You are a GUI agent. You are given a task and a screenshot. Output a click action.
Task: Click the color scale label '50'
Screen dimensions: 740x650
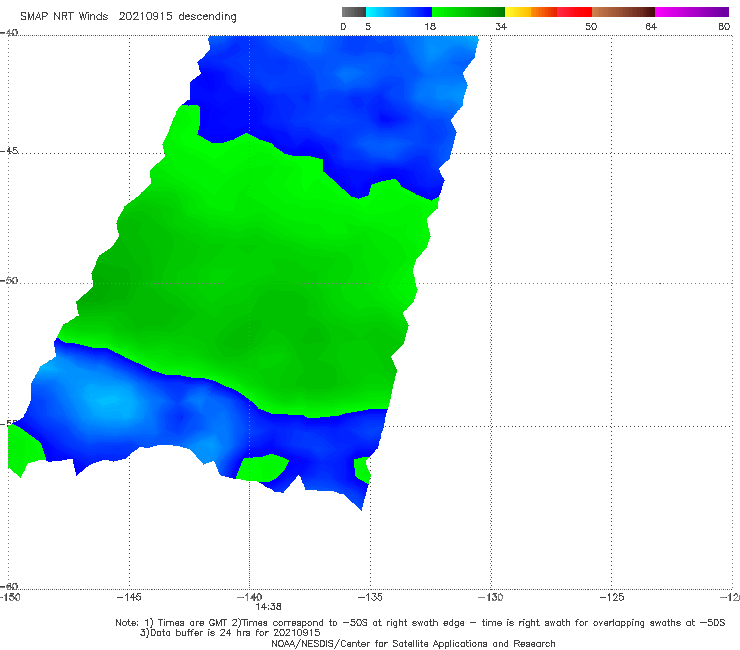[x=591, y=26]
